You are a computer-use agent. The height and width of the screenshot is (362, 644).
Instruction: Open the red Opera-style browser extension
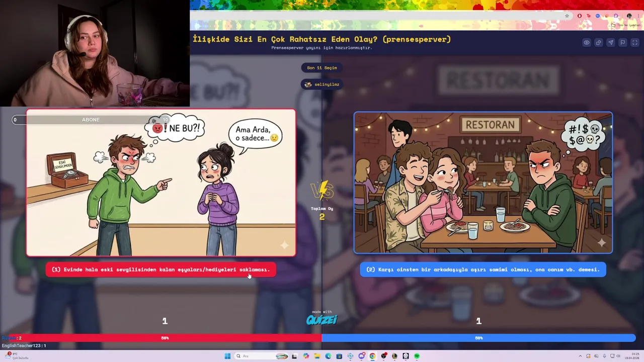click(x=580, y=16)
